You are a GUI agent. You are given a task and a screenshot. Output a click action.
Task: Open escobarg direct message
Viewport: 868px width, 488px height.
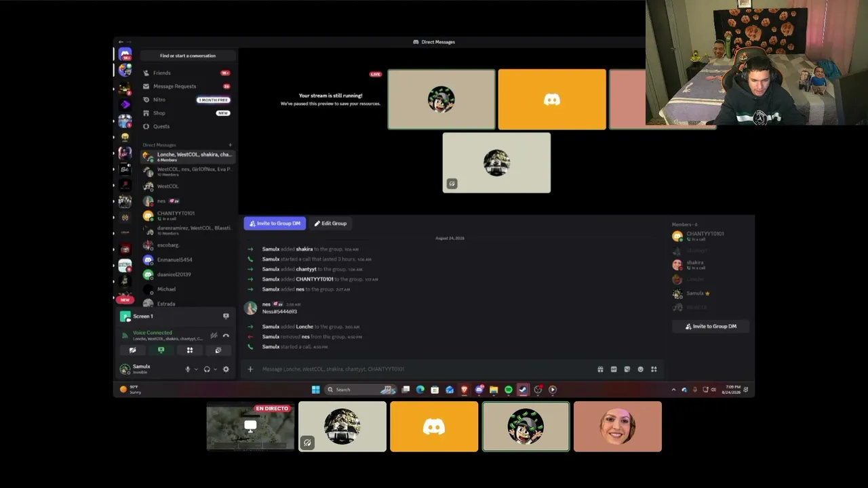click(x=188, y=245)
